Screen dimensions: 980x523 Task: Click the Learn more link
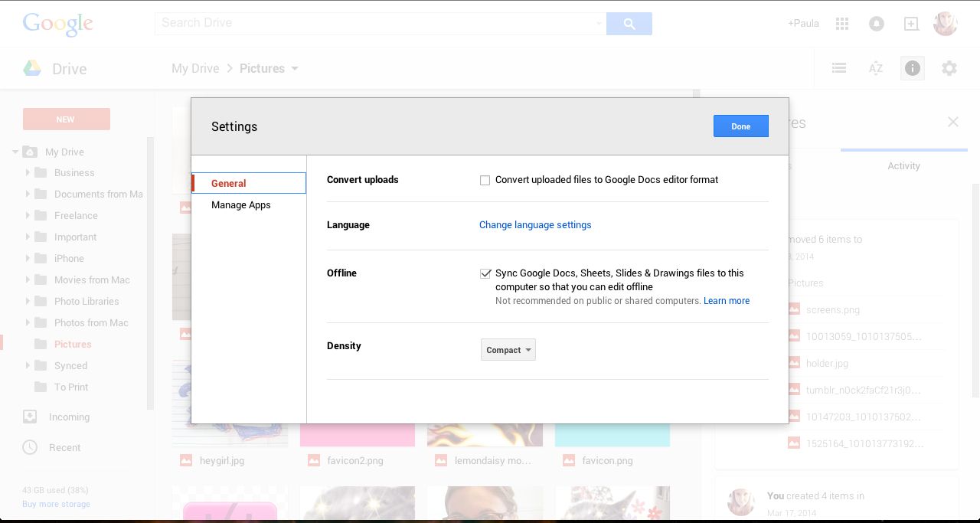click(x=727, y=301)
